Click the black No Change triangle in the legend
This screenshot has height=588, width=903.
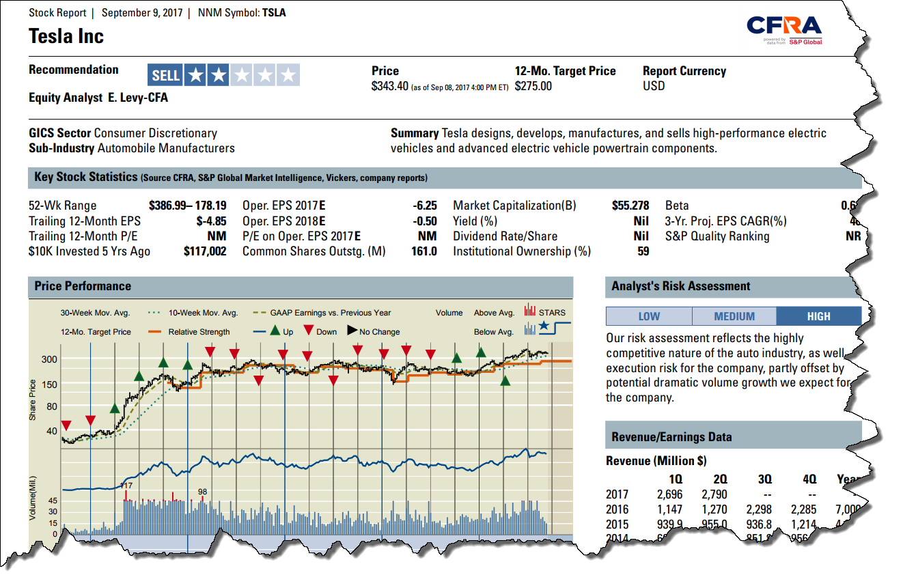[x=352, y=331]
